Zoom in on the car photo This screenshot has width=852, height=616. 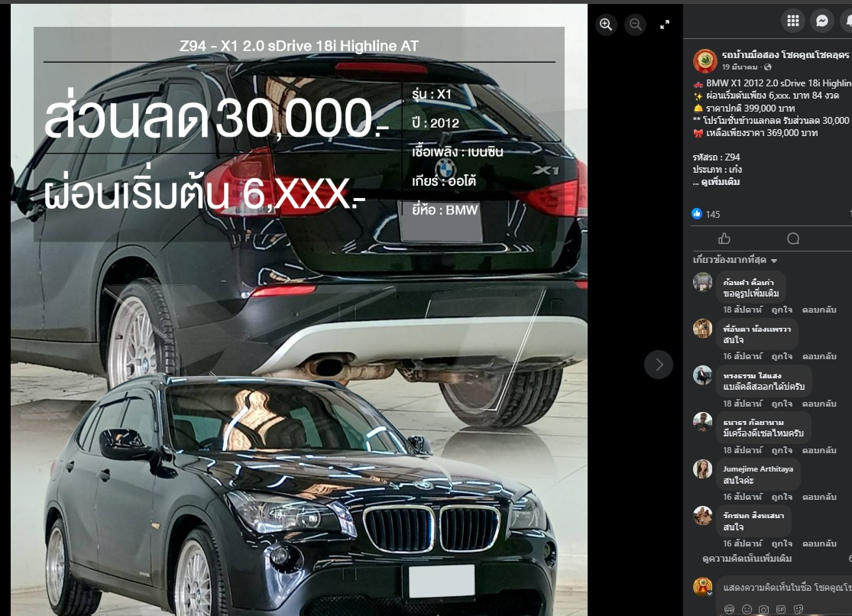tap(606, 24)
